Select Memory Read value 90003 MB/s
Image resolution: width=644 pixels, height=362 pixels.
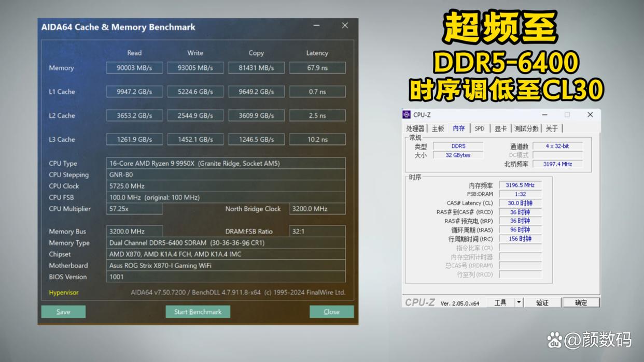(134, 68)
